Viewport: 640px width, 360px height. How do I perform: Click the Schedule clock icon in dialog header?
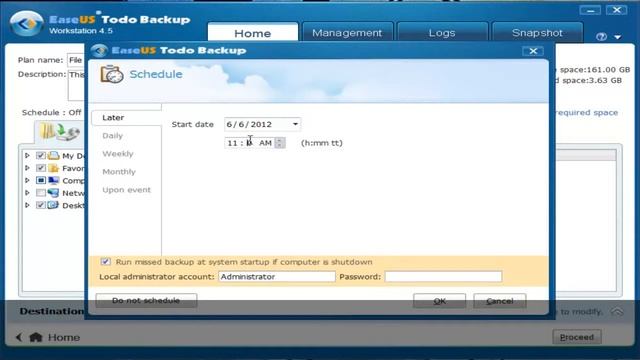click(112, 74)
